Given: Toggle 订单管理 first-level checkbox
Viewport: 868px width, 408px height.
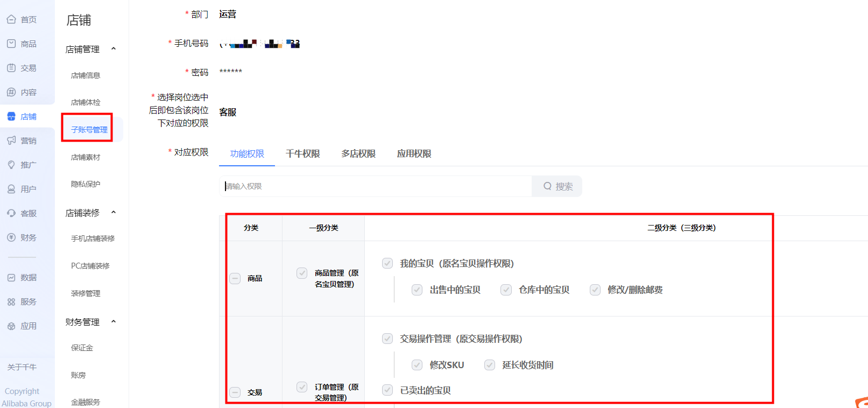Looking at the screenshot, I should (x=302, y=387).
